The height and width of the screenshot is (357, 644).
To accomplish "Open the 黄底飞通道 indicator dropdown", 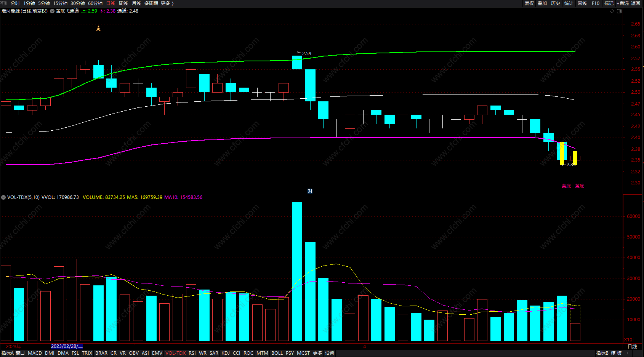I will [52, 11].
